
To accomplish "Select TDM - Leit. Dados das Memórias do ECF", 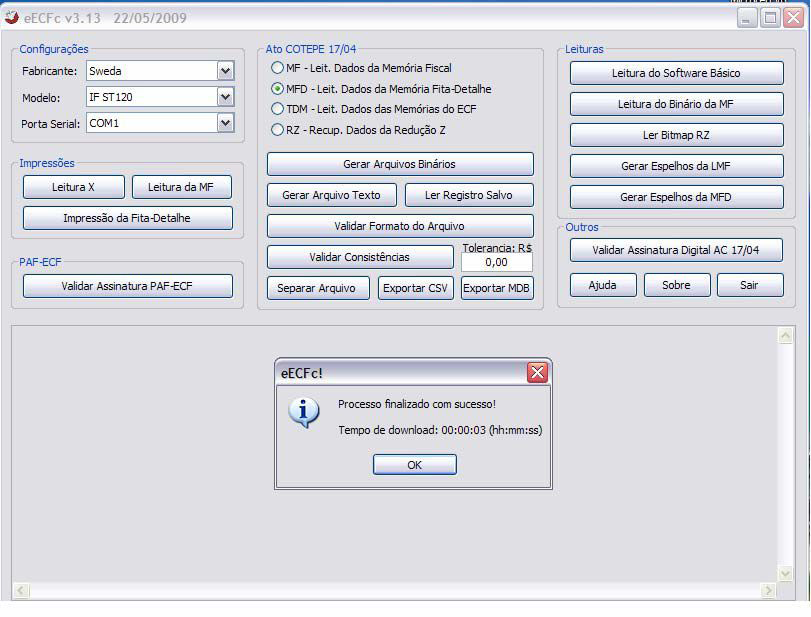I will click(x=278, y=109).
